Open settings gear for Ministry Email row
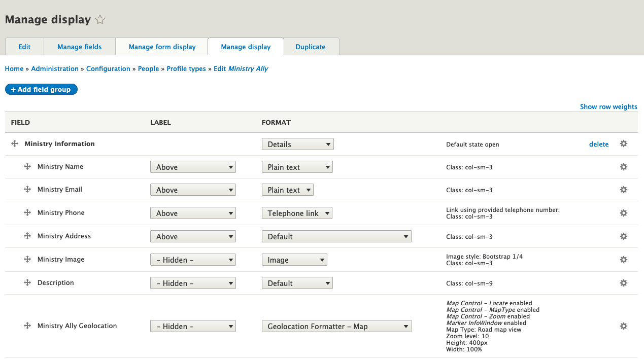Screen dimensions: 644x359 pos(623,190)
